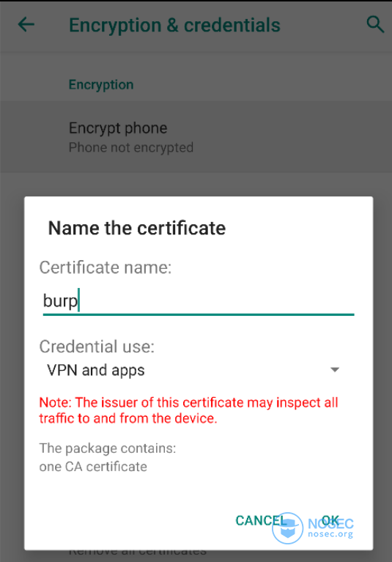Open the Credential use dropdown arrow
Viewport: 392px width, 562px height.
(x=335, y=369)
